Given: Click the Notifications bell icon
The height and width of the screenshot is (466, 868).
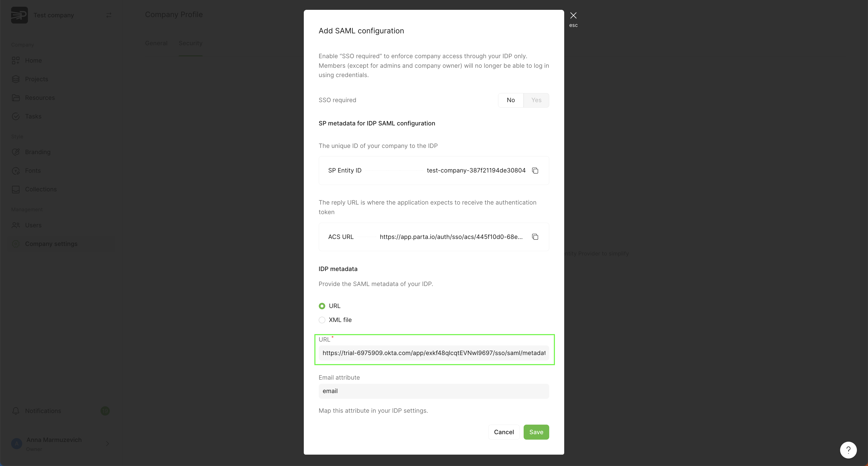Looking at the screenshot, I should [16, 411].
